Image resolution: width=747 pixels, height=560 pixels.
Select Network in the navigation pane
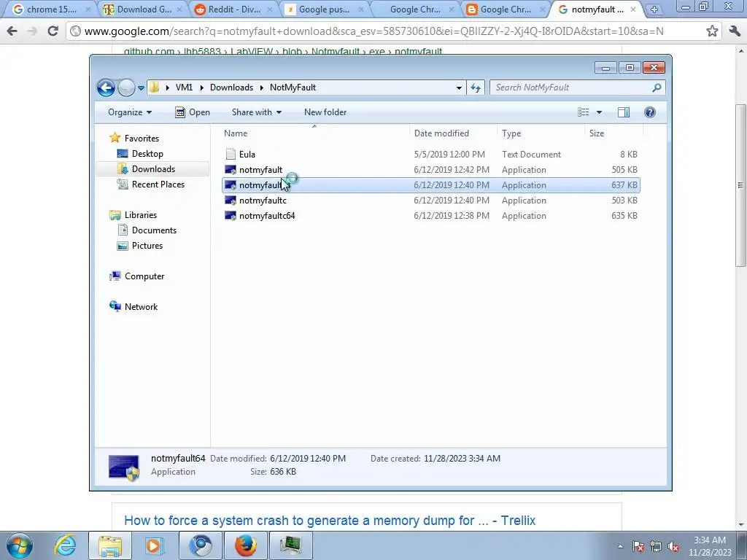click(141, 307)
